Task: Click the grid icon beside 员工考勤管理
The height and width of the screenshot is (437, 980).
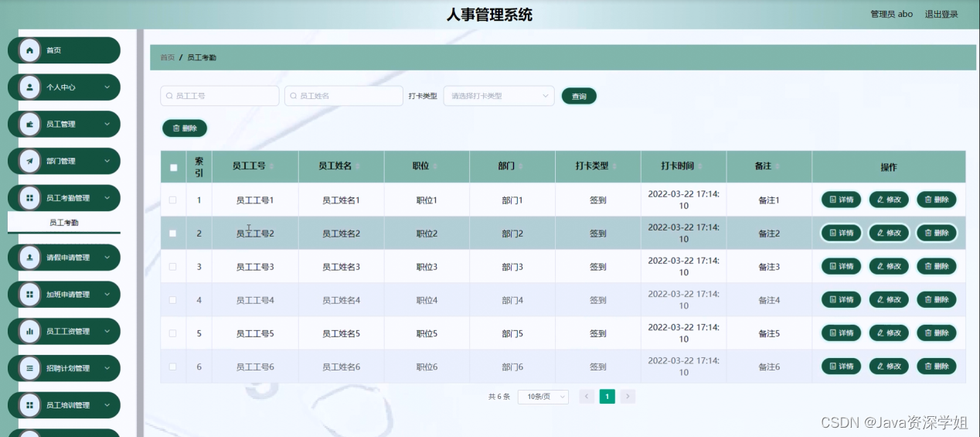Action: point(30,198)
